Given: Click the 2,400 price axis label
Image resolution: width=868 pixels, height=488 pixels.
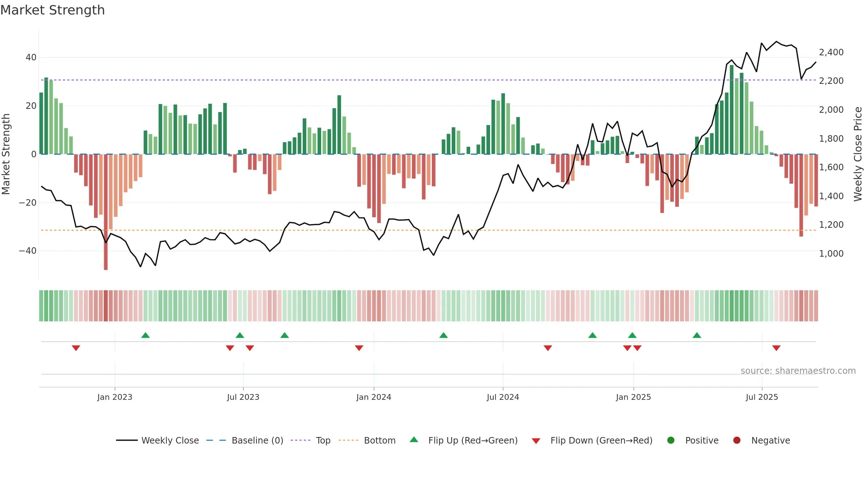Looking at the screenshot, I should coord(831,52).
